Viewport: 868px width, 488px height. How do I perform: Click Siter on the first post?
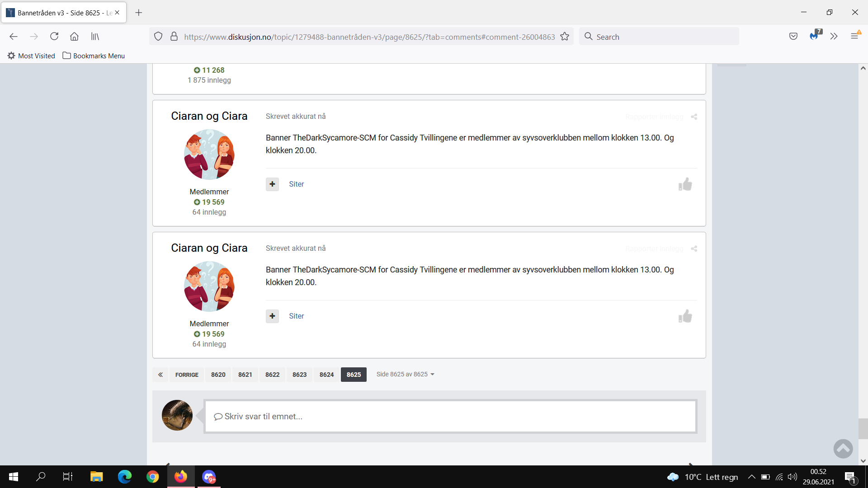(x=297, y=184)
